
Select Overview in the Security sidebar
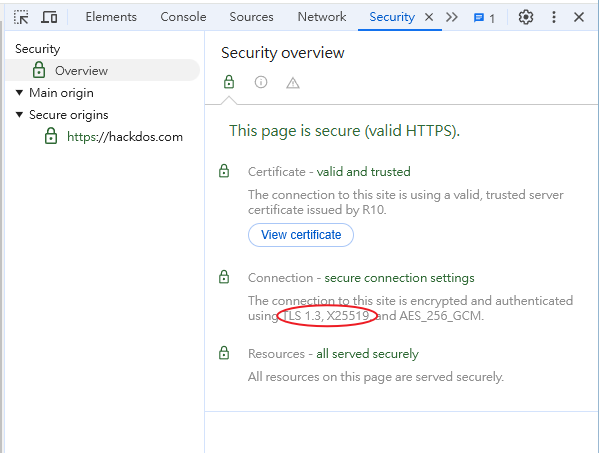click(x=102, y=70)
